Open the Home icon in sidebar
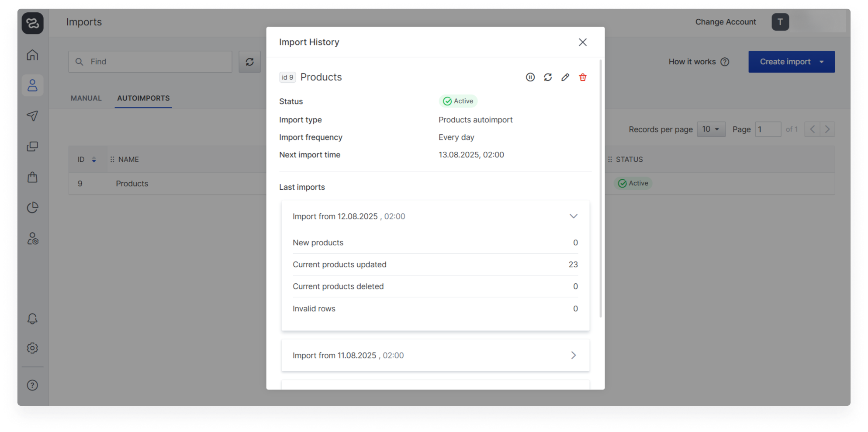868x432 pixels. (x=32, y=55)
